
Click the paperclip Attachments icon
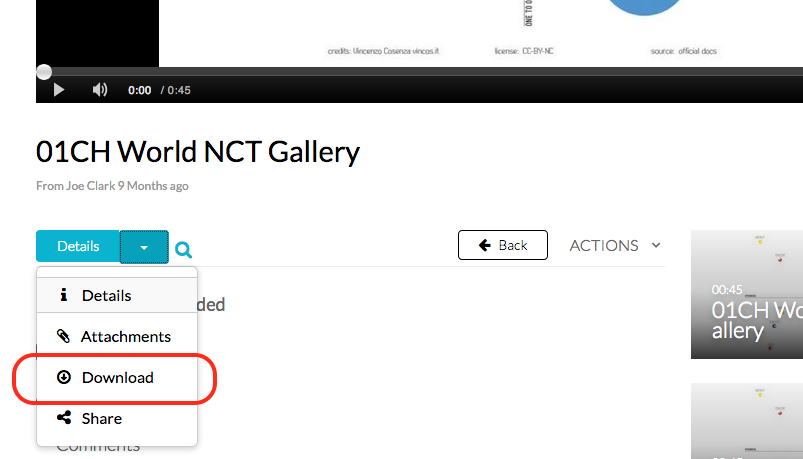[64, 336]
